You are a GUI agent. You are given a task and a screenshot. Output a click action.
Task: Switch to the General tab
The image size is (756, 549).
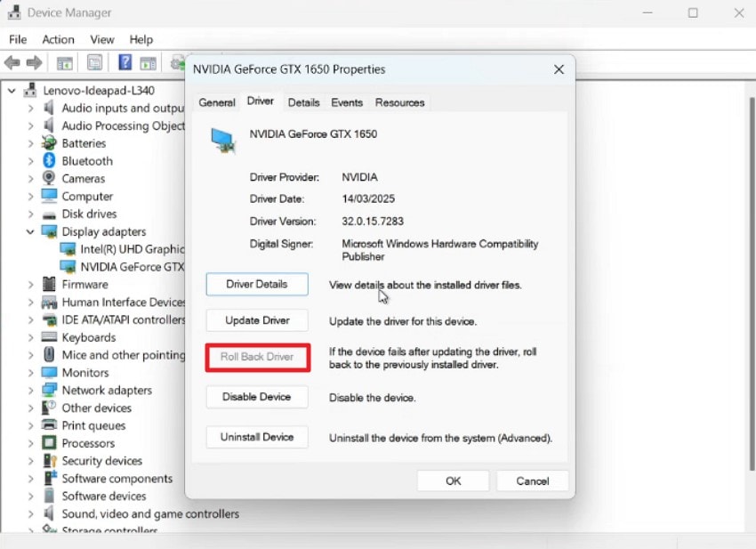click(217, 102)
